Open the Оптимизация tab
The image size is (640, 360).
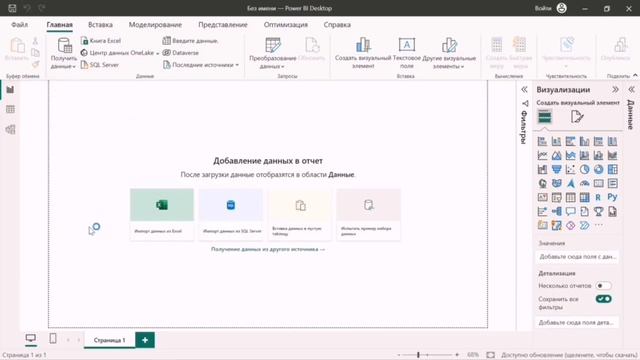tap(286, 24)
